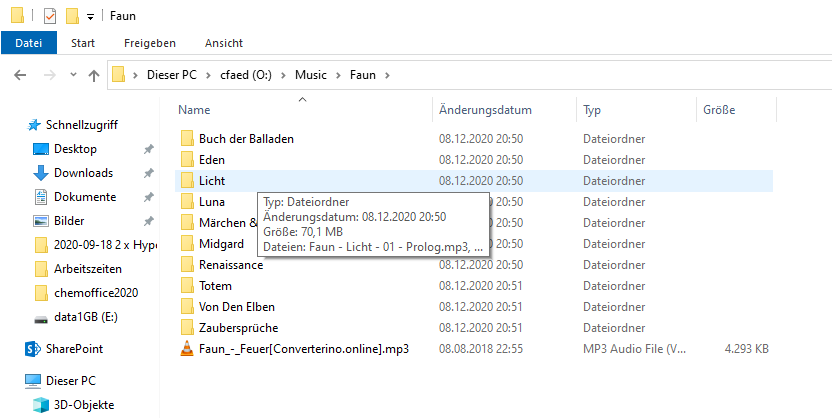Click the Properties checkmark icon in title bar
Image resolution: width=832 pixels, height=418 pixels.
pos(50,16)
